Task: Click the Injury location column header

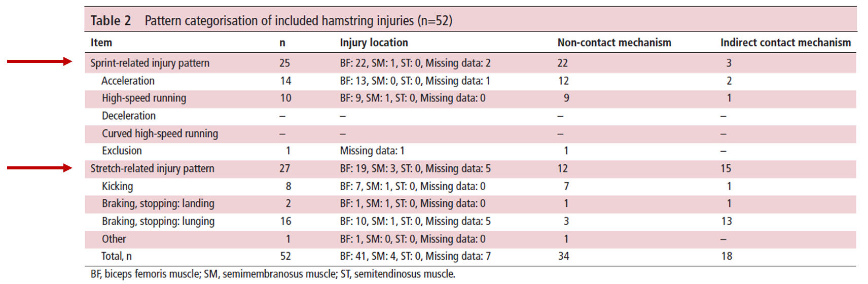Action: tap(374, 43)
